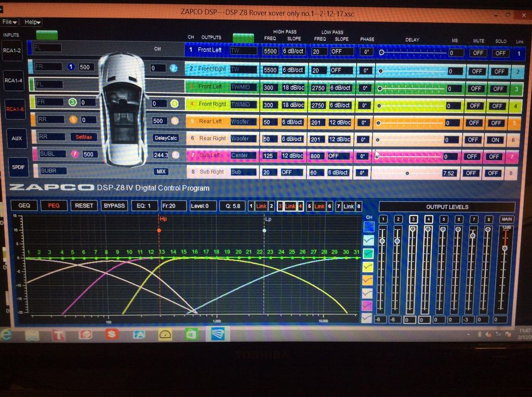
Task: Select output level channel 3 button
Action: 413,219
